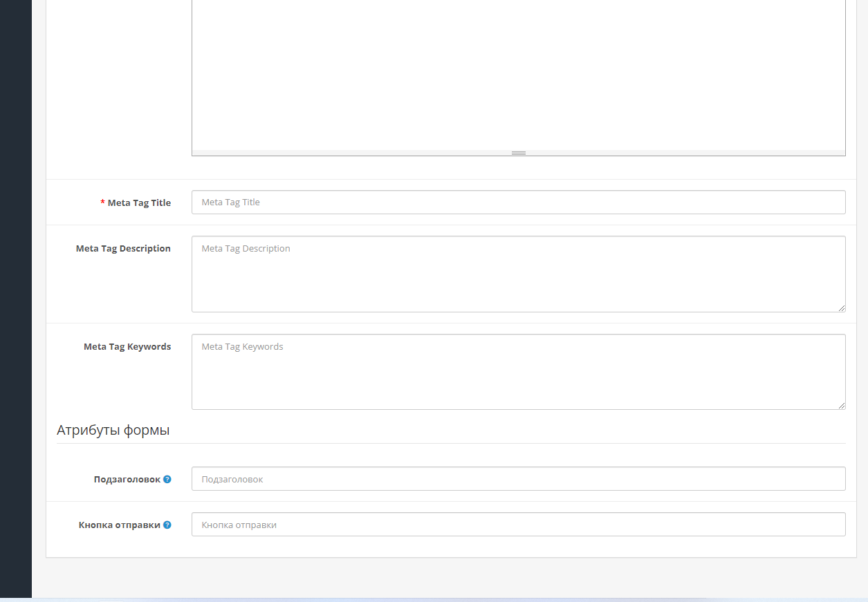The image size is (868, 602).
Task: Click Meta Tag Keywords resize grip
Action: (841, 406)
